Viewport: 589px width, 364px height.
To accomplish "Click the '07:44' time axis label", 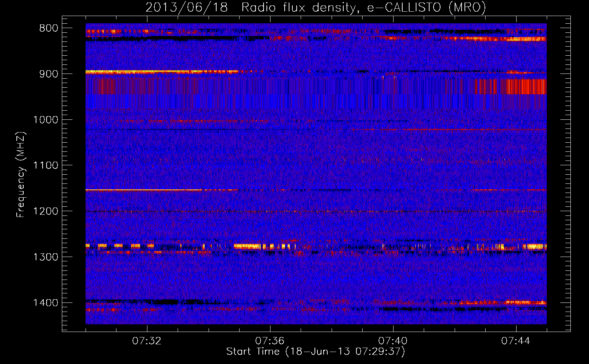I will (x=516, y=341).
